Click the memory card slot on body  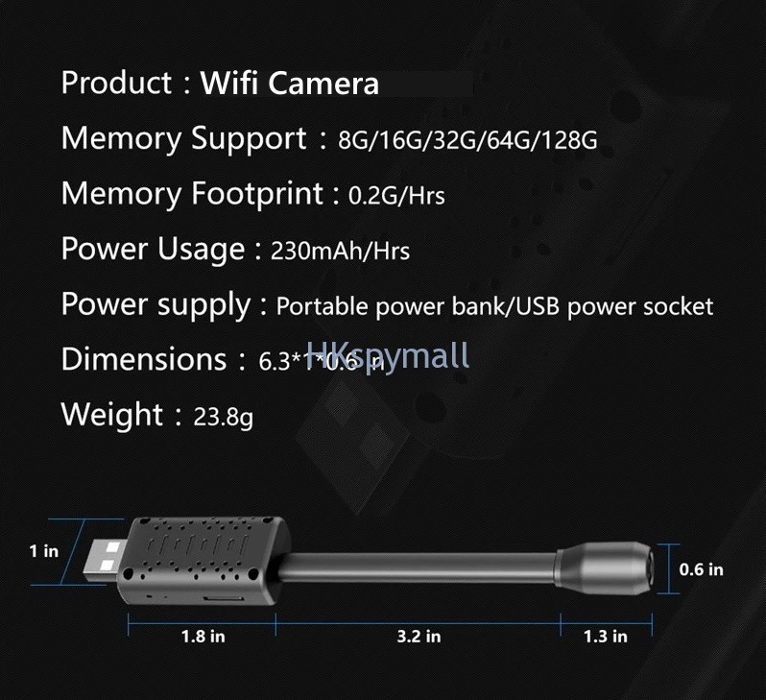tap(223, 598)
